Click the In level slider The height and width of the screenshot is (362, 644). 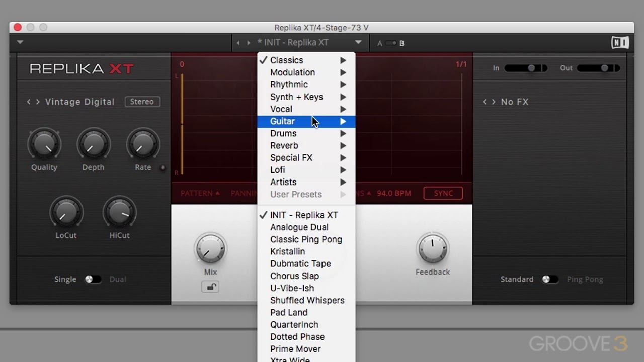[x=526, y=68]
